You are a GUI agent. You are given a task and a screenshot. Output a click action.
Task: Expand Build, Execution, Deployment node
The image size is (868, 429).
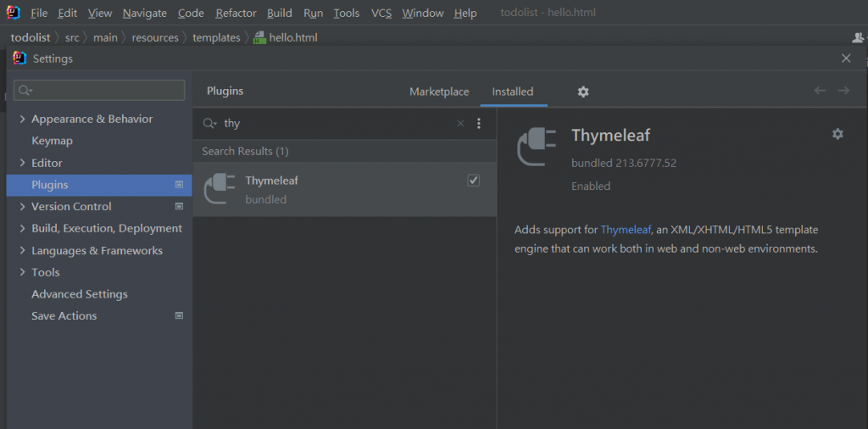(x=23, y=228)
